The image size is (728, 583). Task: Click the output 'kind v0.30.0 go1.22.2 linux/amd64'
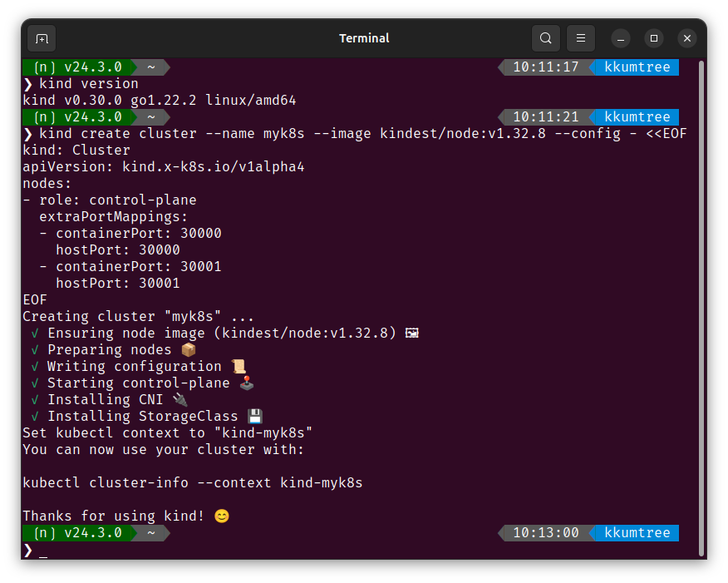pos(160,101)
